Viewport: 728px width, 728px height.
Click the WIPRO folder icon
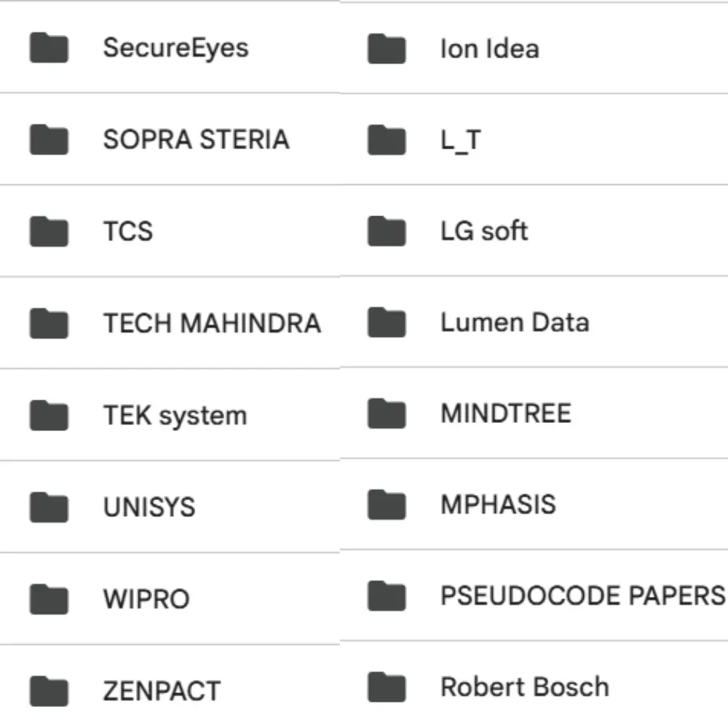[x=49, y=599]
